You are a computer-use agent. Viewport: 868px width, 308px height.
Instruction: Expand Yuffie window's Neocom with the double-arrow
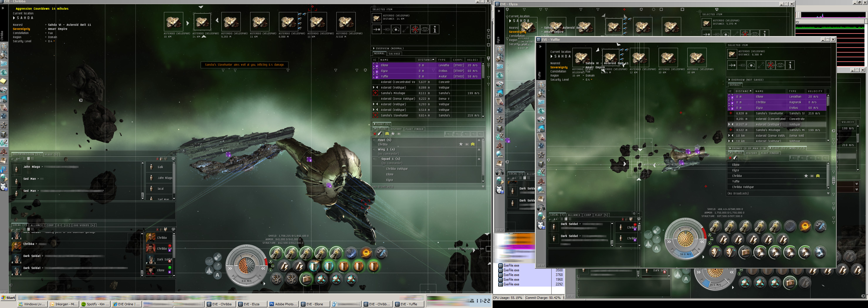click(x=540, y=47)
